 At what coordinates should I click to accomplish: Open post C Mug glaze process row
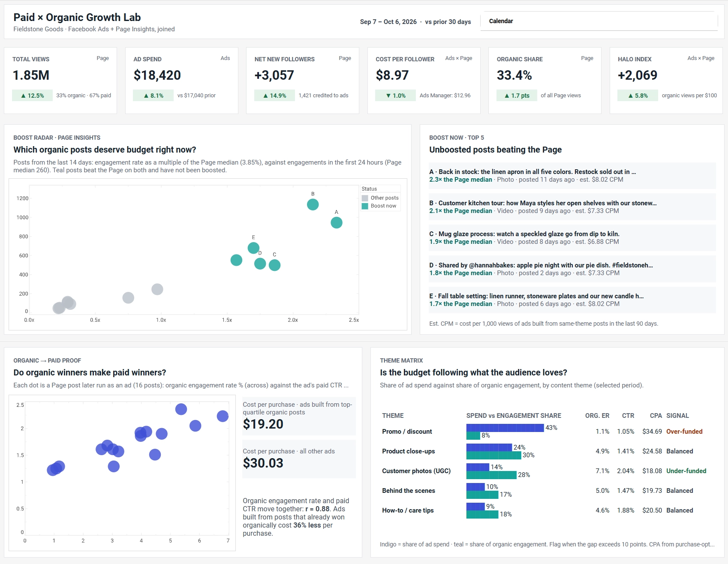tap(572, 238)
